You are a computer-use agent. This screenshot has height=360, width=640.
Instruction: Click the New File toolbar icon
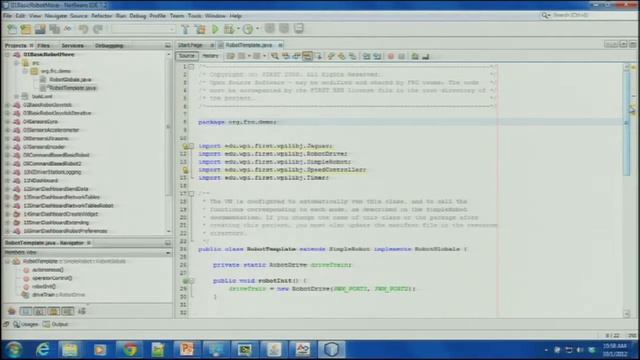point(12,29)
